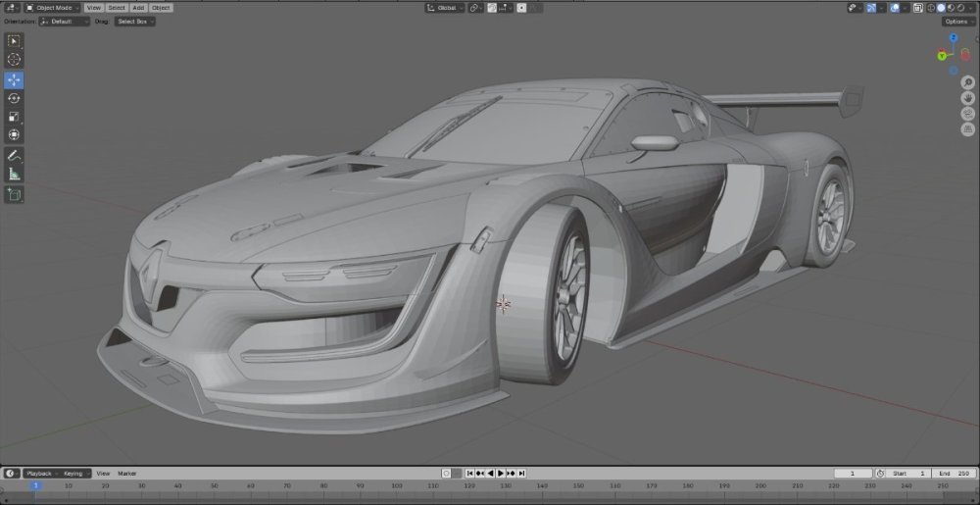980x505 pixels.
Task: Enable proportional editing toggle
Action: (521, 8)
